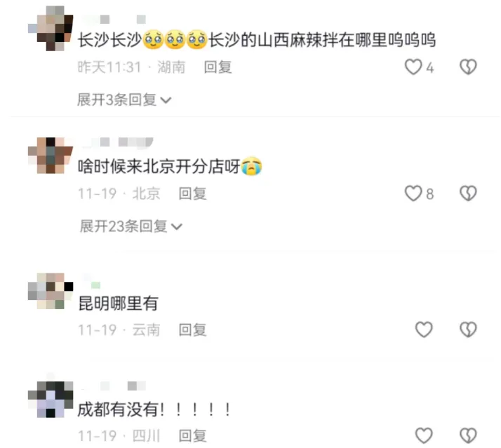Open the Chengdu commenter's avatar

coord(51,400)
